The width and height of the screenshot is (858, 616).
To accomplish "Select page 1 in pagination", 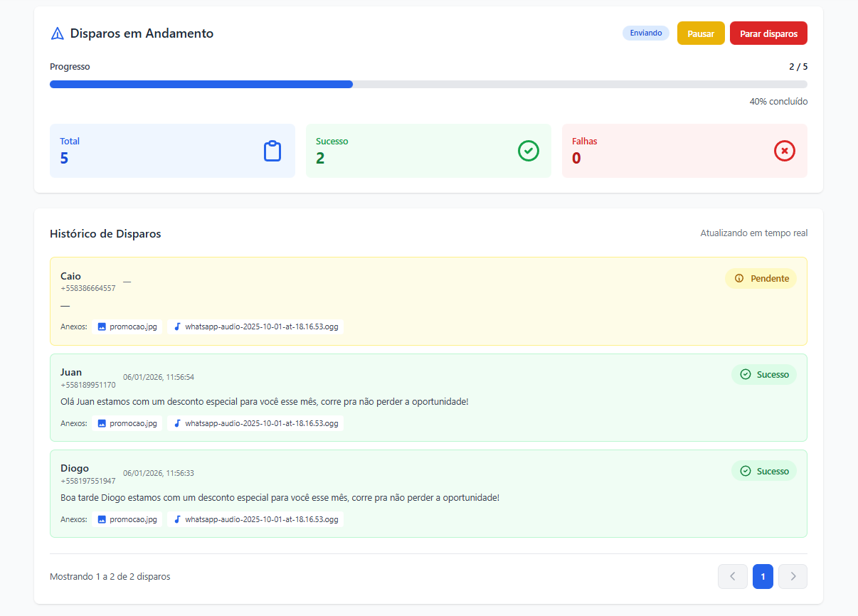I will tap(763, 576).
